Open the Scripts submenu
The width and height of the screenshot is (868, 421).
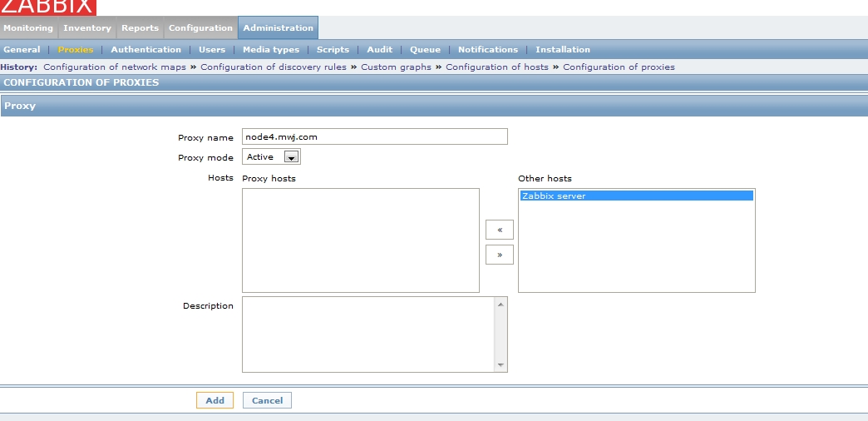coord(333,49)
